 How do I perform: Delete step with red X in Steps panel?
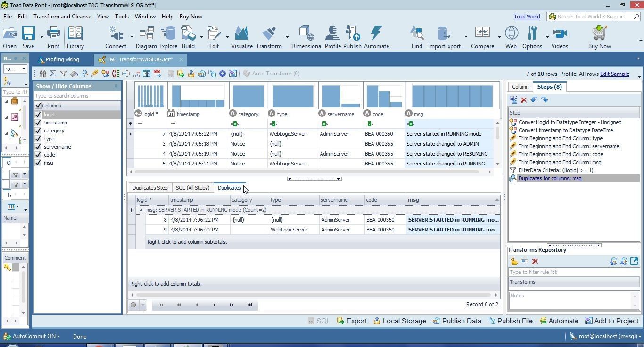point(524,100)
